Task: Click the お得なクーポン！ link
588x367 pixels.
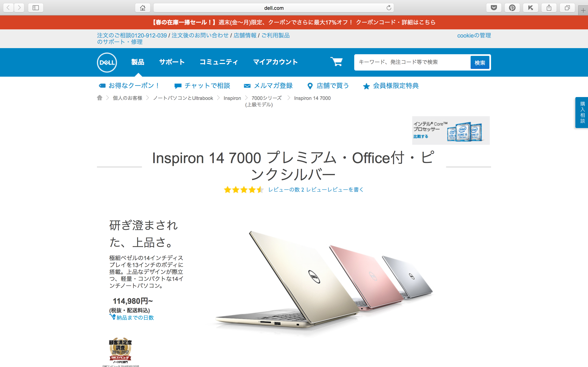Action: coord(129,86)
